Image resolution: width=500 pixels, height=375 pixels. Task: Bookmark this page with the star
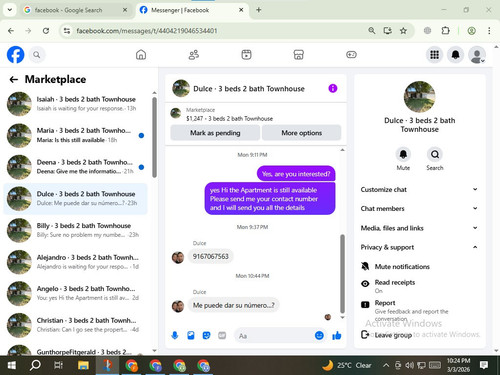tap(403, 31)
